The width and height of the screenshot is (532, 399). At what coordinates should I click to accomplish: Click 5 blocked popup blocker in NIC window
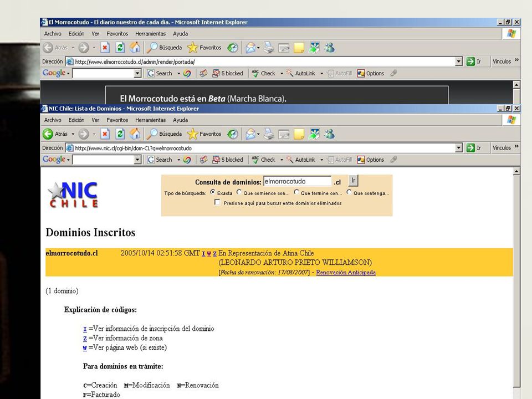[228, 160]
